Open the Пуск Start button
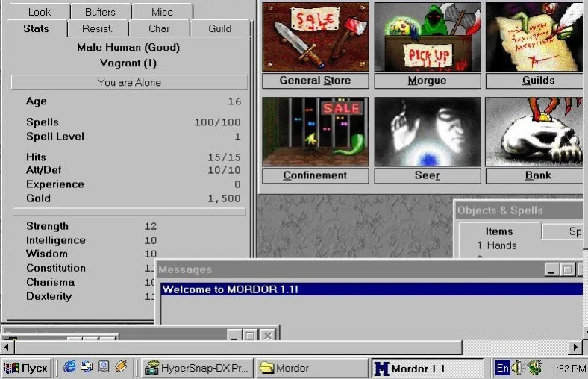588x379 pixels. coord(26,368)
